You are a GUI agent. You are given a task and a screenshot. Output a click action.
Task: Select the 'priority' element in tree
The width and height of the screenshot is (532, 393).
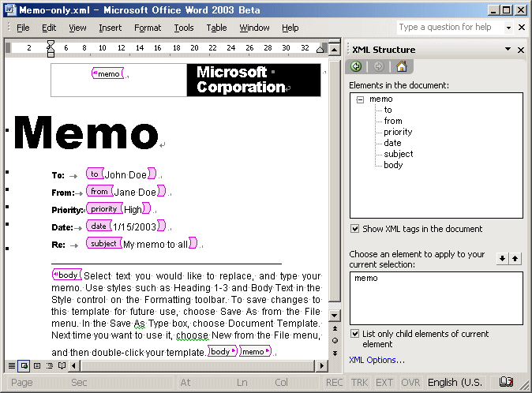[x=398, y=132]
